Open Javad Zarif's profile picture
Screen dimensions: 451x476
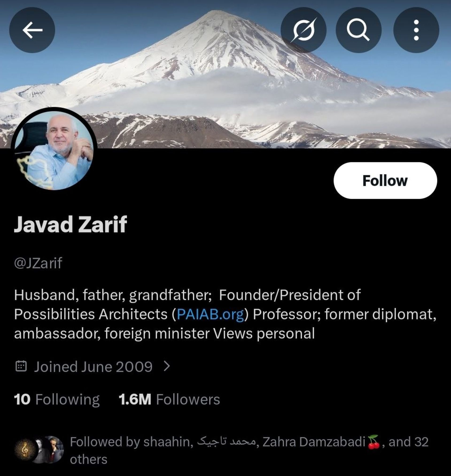pyautogui.click(x=54, y=150)
